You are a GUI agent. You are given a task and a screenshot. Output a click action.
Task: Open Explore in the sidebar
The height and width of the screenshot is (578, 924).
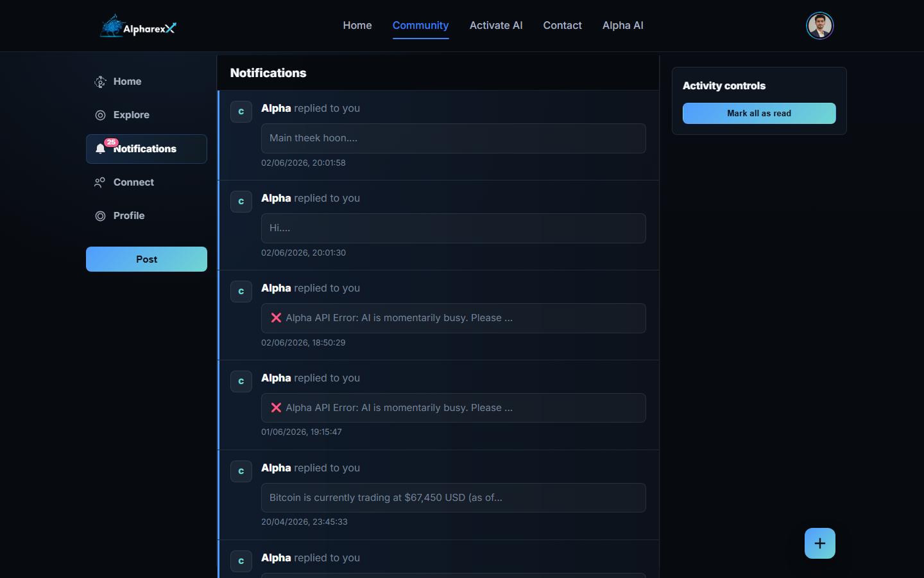coord(146,115)
